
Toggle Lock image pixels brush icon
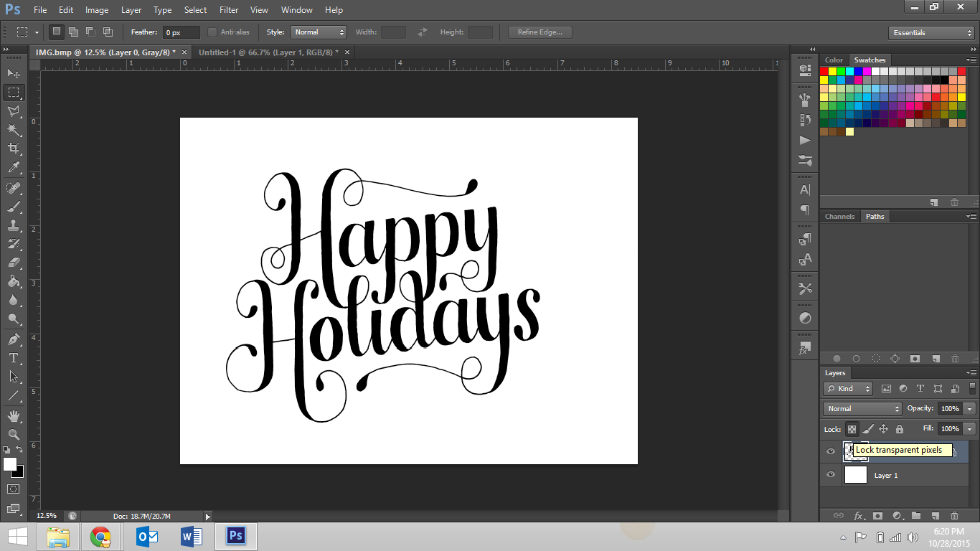click(x=868, y=429)
